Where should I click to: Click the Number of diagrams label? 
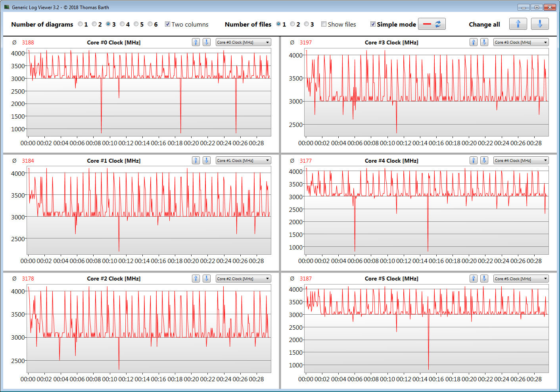tap(42, 24)
